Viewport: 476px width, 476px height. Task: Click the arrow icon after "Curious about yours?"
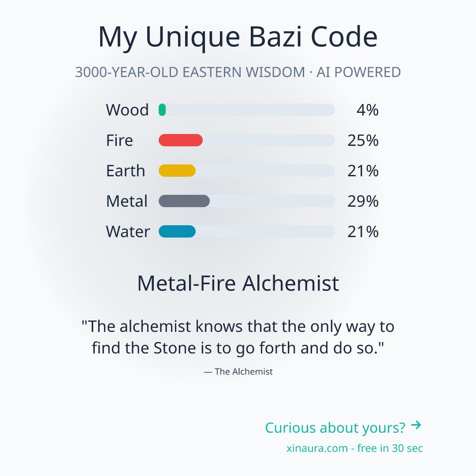(x=416, y=425)
